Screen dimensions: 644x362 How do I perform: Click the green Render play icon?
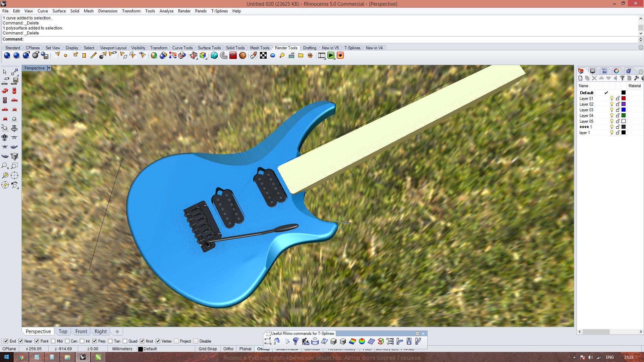(x=331, y=56)
